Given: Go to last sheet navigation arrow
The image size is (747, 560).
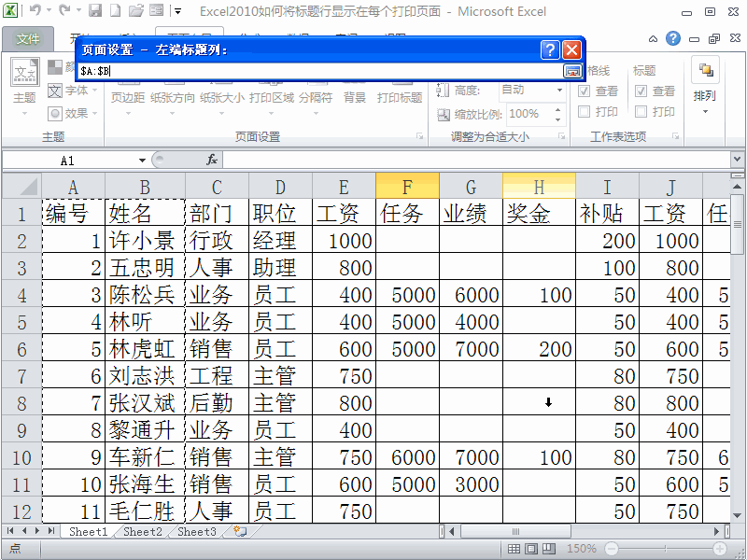Looking at the screenshot, I should [x=51, y=530].
